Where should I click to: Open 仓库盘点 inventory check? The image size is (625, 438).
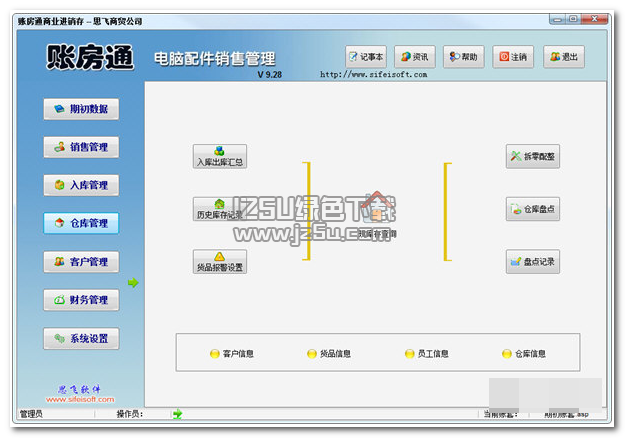click(533, 209)
